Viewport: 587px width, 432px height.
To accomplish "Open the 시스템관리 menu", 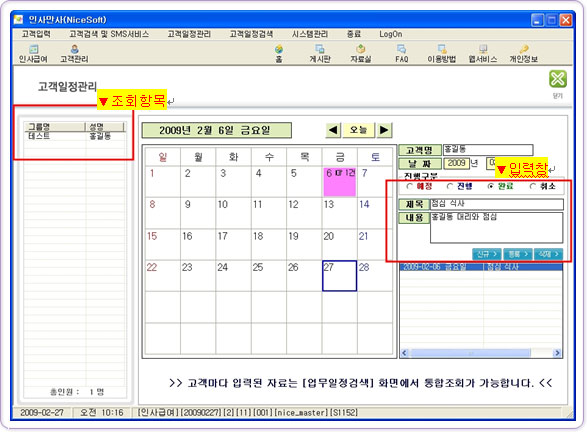I will [310, 34].
